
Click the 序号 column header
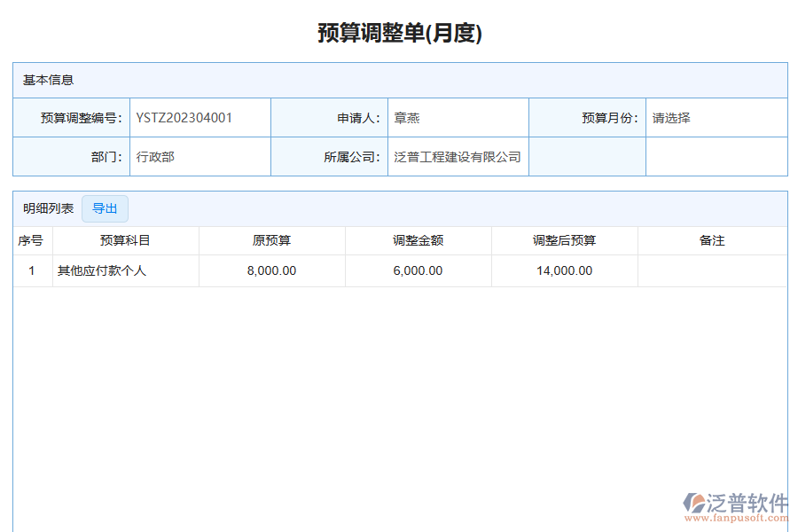pyautogui.click(x=30, y=239)
